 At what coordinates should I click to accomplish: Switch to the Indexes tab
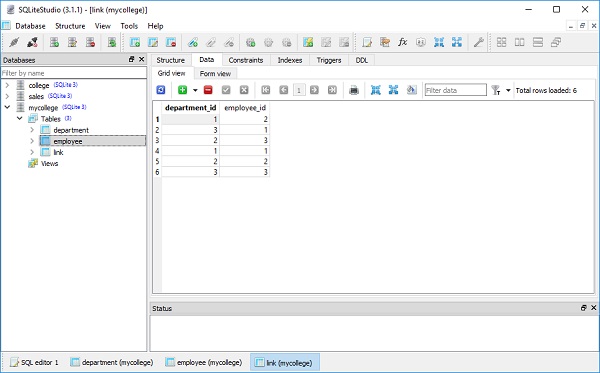coord(290,60)
